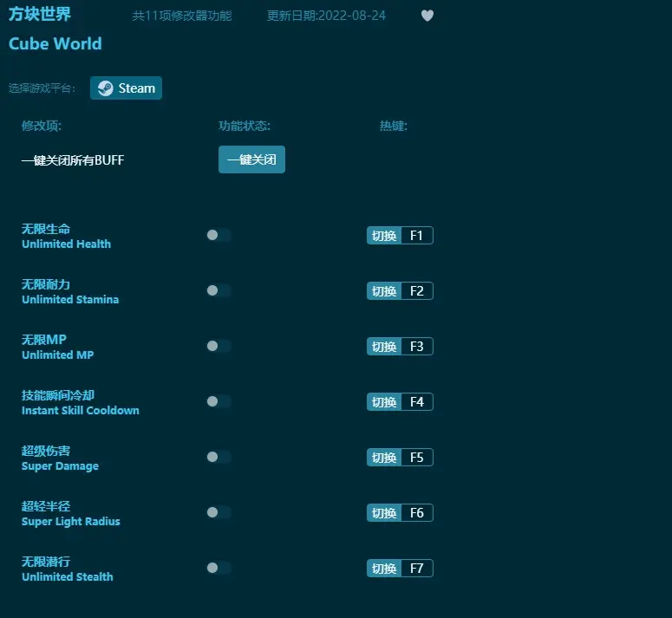Click the 修改项: column header
Screen dimensions: 672x618
click(x=42, y=126)
